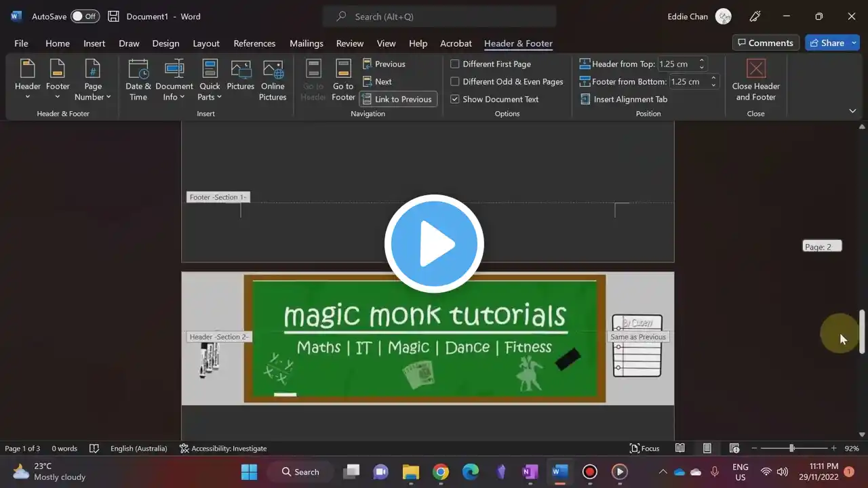The width and height of the screenshot is (868, 488).
Task: Click the 0 words count
Action: tap(64, 448)
